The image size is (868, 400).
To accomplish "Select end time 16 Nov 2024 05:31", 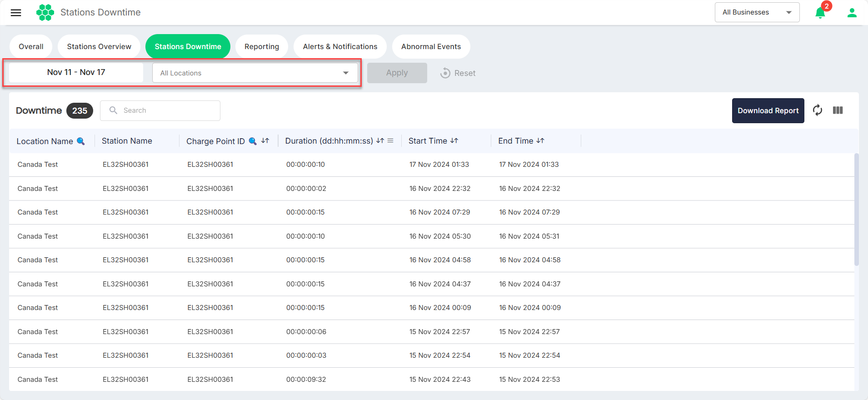I will (529, 236).
